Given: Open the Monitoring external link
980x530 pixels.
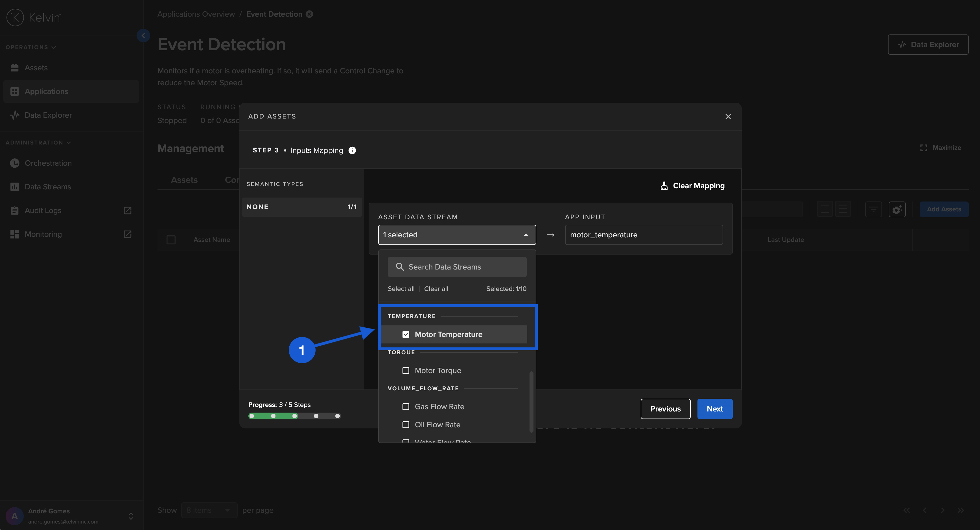Looking at the screenshot, I should 127,234.
